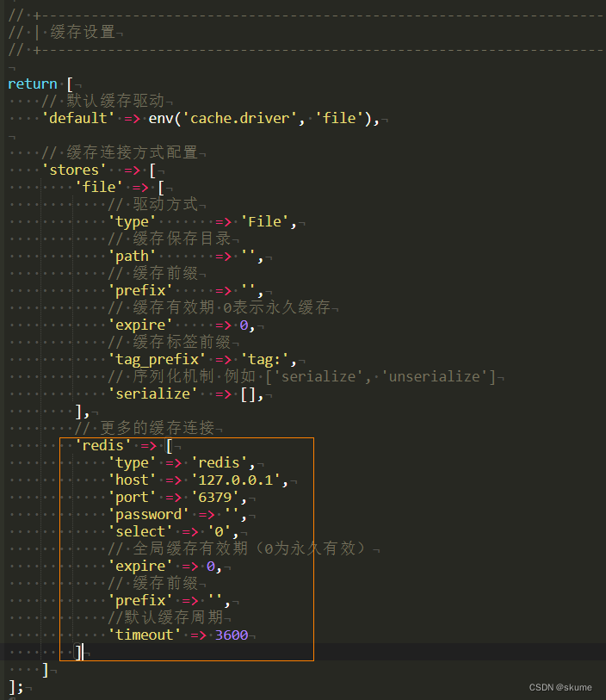The image size is (606, 700).
Task: Click the 'port' key
Action: coord(132,498)
